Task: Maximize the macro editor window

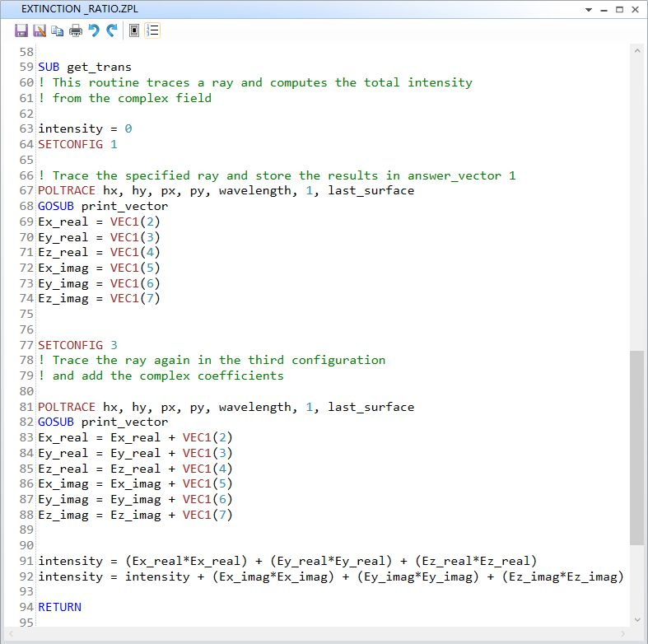Action: pyautogui.click(x=619, y=9)
